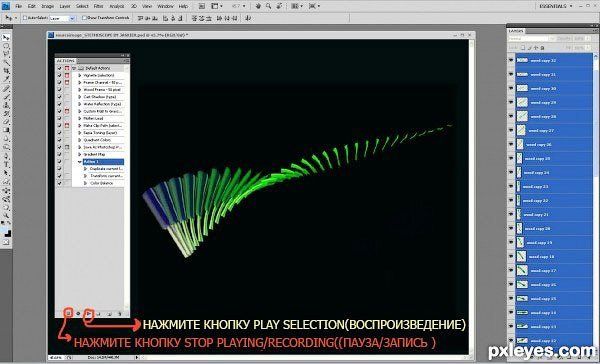Toggle checkmark for the Gradient Map action
Image resolution: width=600 pixels, height=364 pixels.
pos(59,154)
